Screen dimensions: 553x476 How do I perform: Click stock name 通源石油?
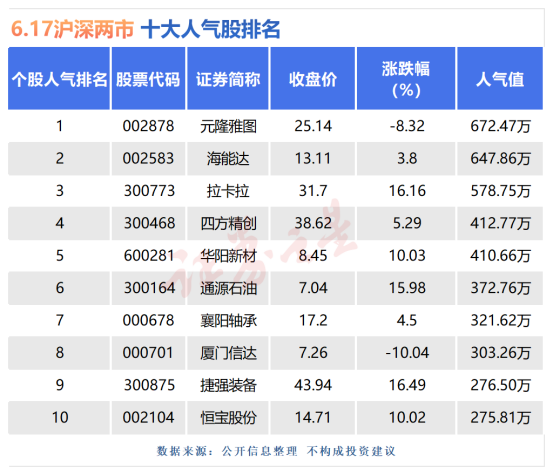228,288
